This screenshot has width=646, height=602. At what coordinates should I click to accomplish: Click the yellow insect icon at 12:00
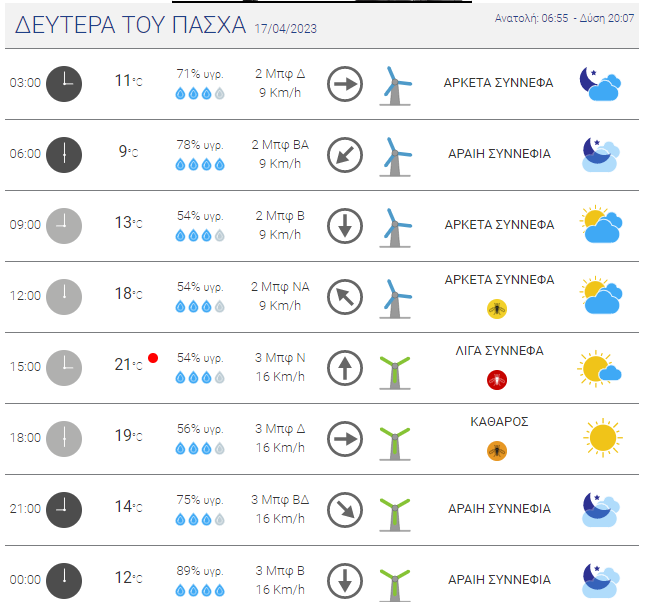point(497,309)
